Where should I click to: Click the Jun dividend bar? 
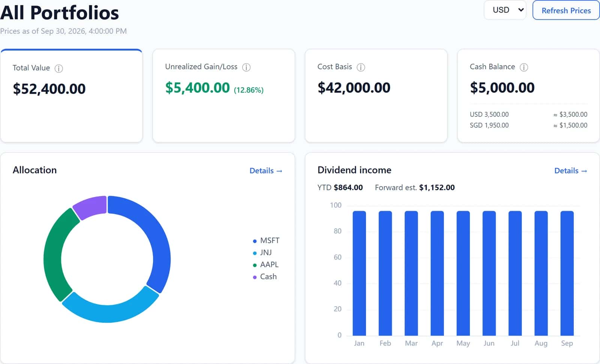489,273
